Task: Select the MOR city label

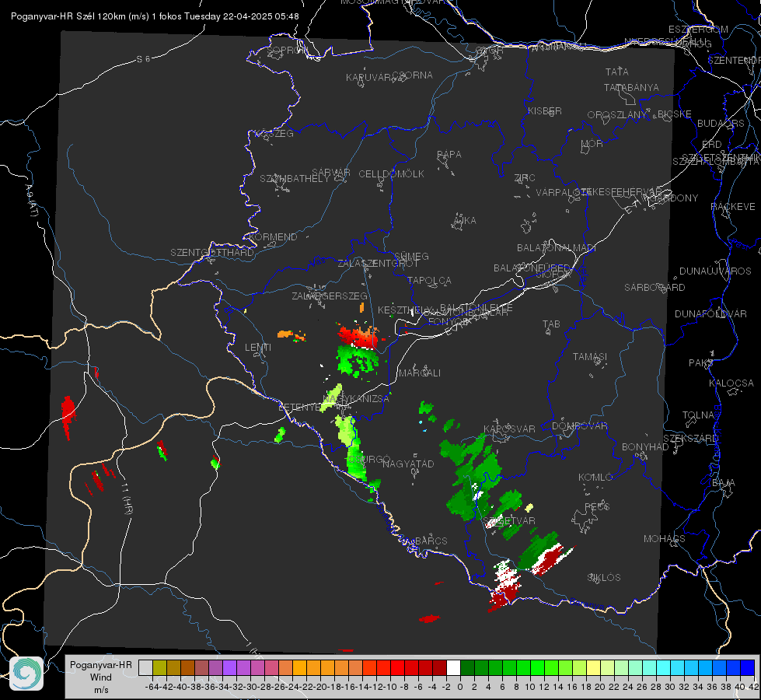Action: coord(592,144)
